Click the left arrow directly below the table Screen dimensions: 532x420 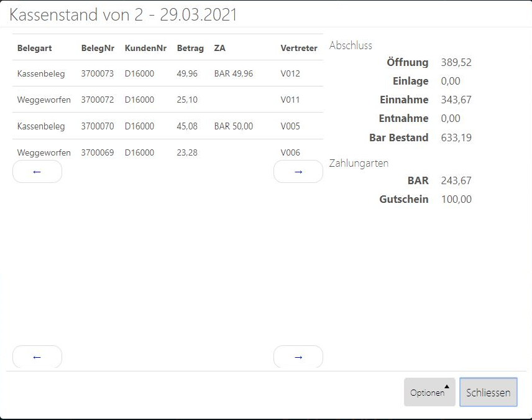[37, 172]
